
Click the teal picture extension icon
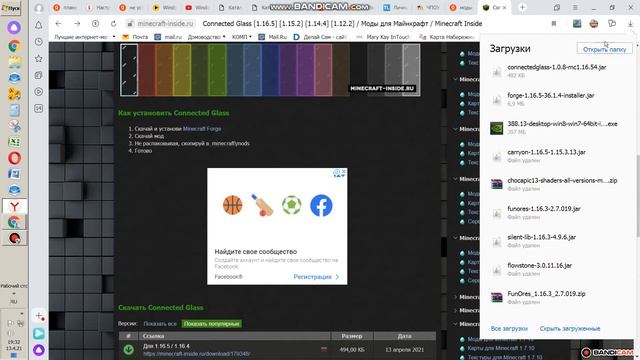(x=577, y=24)
